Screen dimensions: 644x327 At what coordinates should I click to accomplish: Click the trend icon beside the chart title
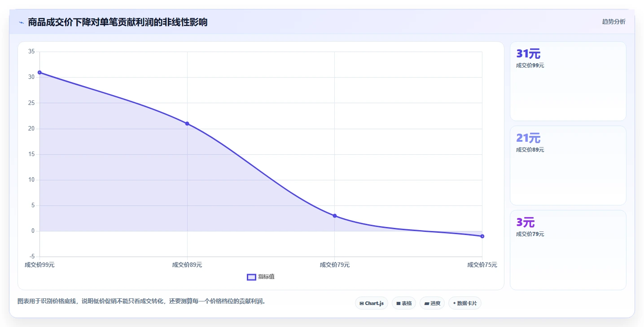(x=21, y=22)
